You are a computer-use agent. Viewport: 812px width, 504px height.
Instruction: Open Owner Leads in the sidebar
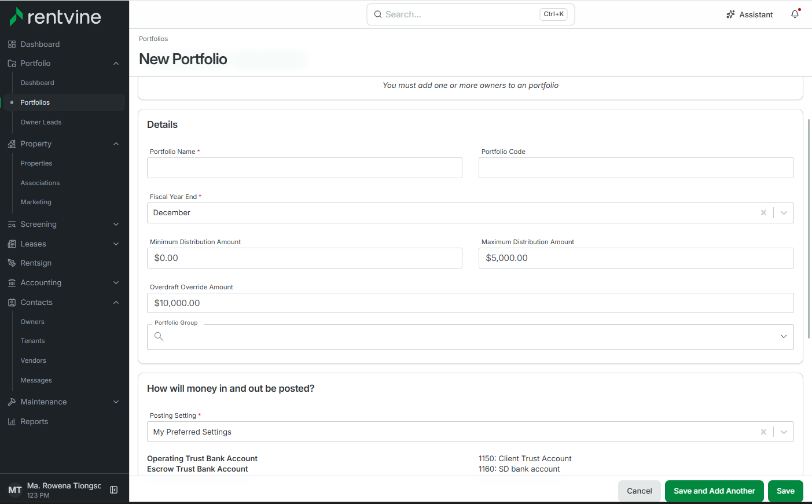click(41, 122)
